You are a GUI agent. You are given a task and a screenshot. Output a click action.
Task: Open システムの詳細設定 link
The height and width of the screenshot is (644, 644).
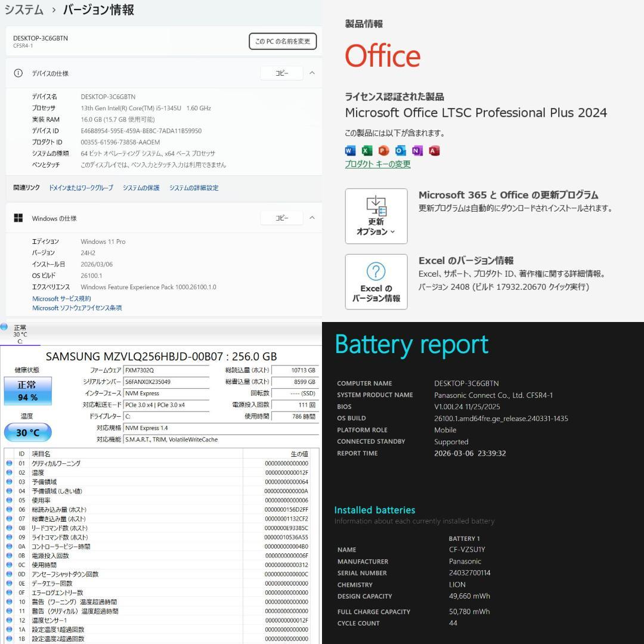click(x=194, y=188)
